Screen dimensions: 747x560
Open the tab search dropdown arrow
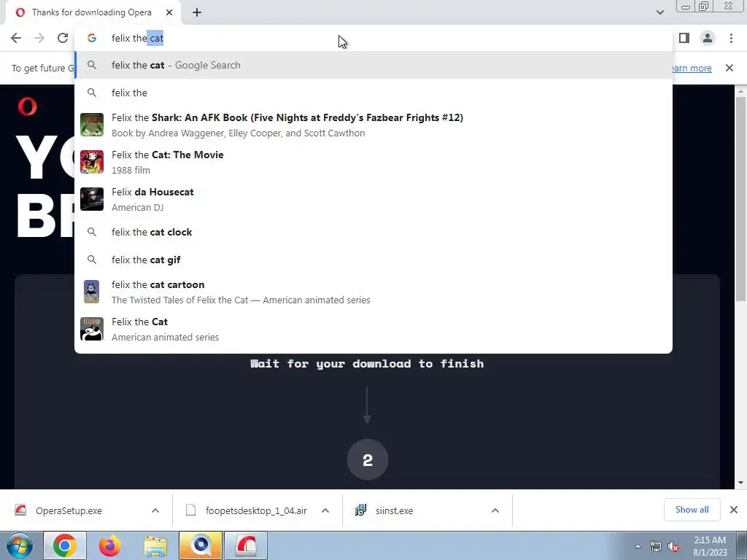click(659, 12)
